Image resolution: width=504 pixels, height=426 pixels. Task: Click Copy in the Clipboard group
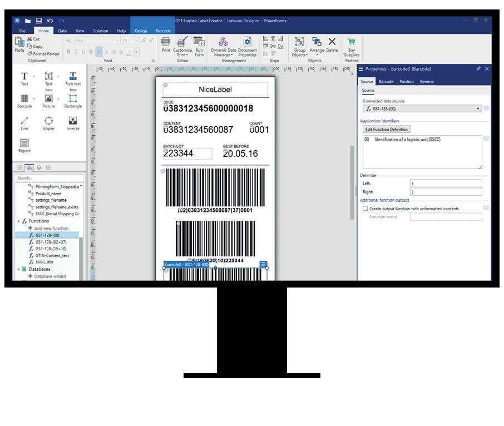click(34, 46)
